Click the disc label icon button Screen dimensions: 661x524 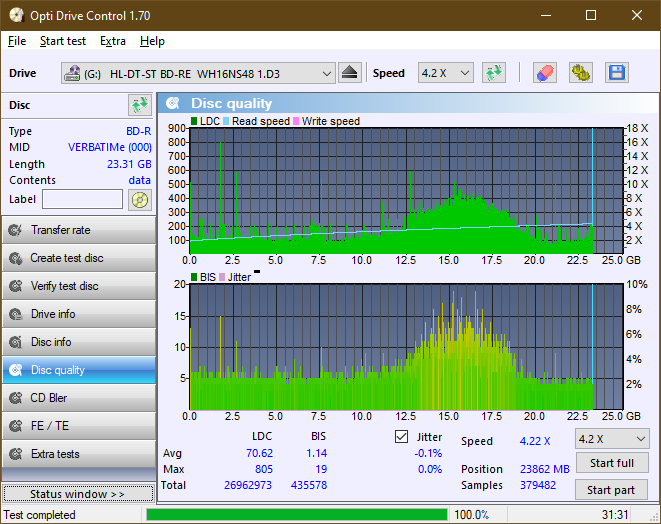coord(140,199)
